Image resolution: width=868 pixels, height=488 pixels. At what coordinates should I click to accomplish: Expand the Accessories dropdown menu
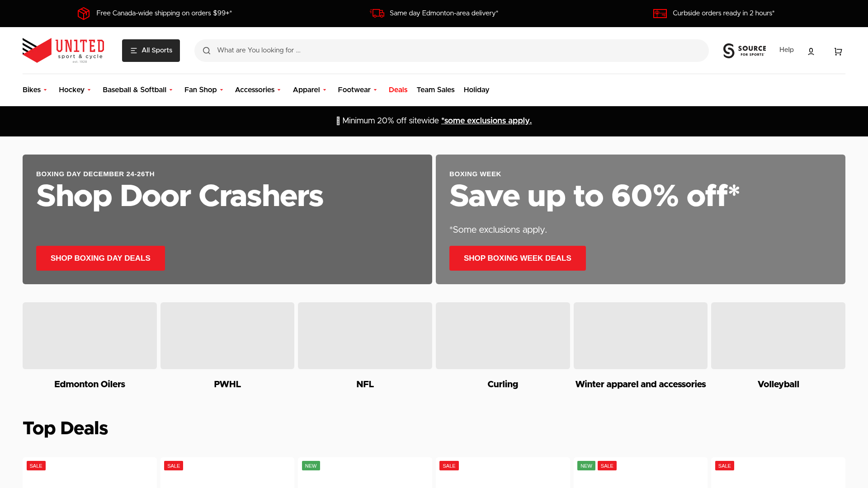258,90
